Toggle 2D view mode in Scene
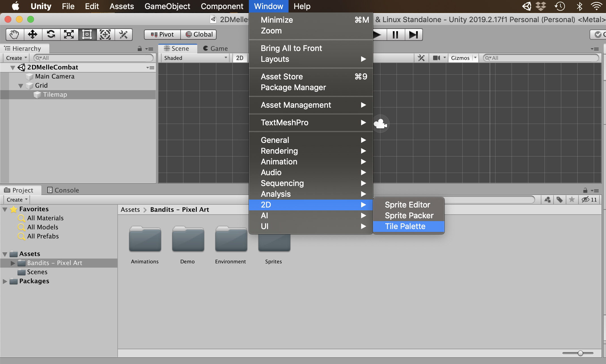Image resolution: width=606 pixels, height=364 pixels. (x=240, y=58)
